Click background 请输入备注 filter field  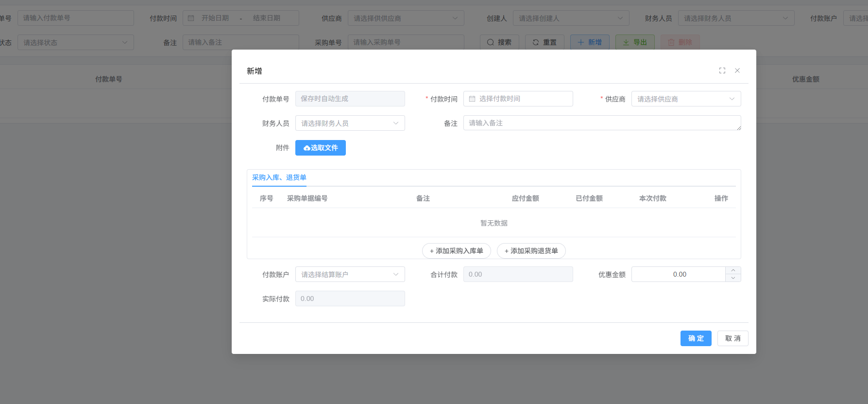click(x=240, y=42)
